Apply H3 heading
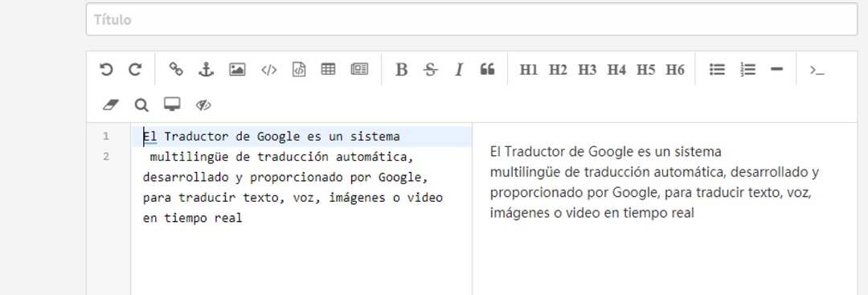Screen dimensions: 868x295 (x=588, y=70)
